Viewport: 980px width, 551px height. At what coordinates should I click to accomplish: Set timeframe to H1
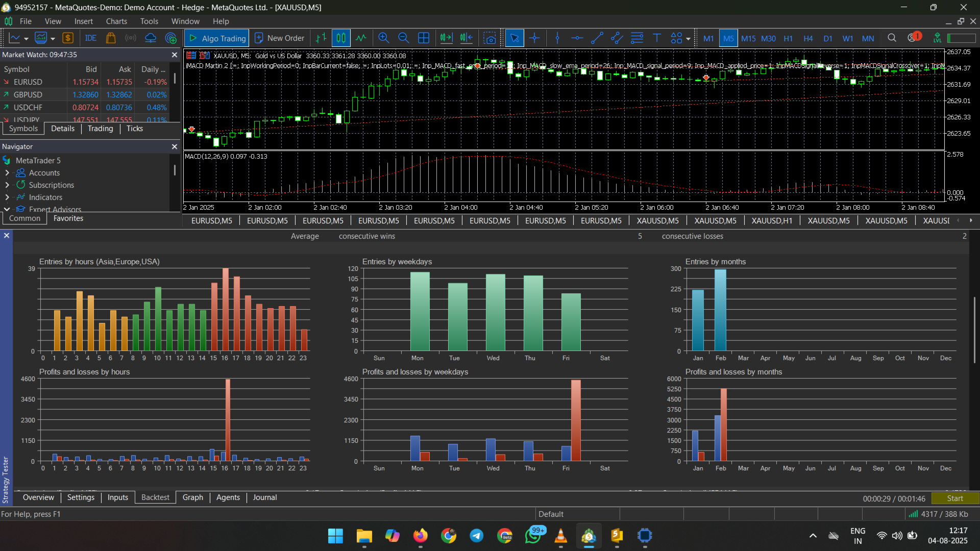pos(788,38)
